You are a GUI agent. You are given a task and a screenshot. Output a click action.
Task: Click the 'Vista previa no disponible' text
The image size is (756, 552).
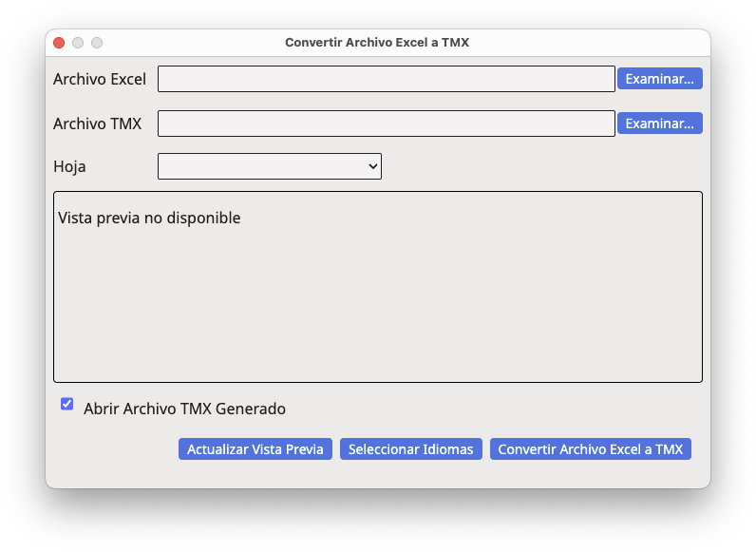point(149,219)
